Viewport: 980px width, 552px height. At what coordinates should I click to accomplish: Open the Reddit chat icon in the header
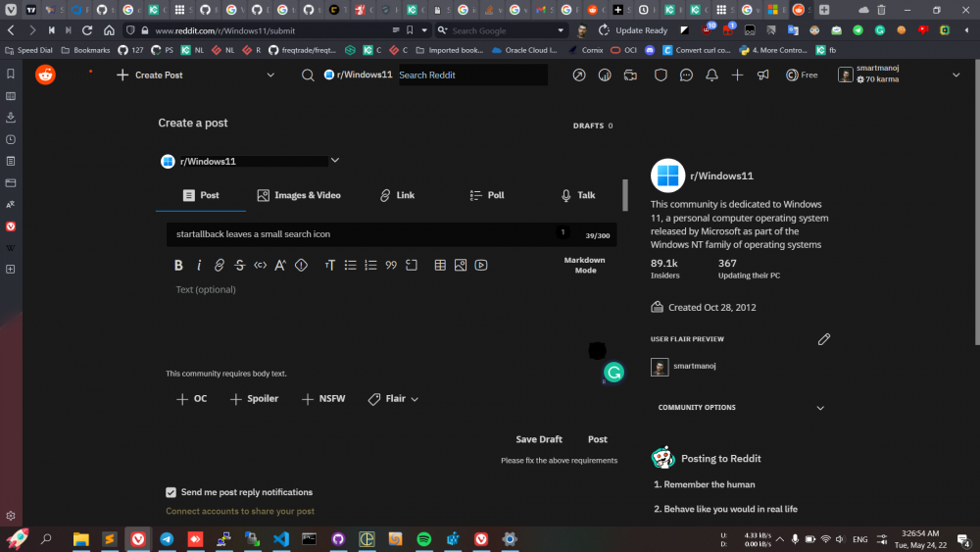click(686, 75)
